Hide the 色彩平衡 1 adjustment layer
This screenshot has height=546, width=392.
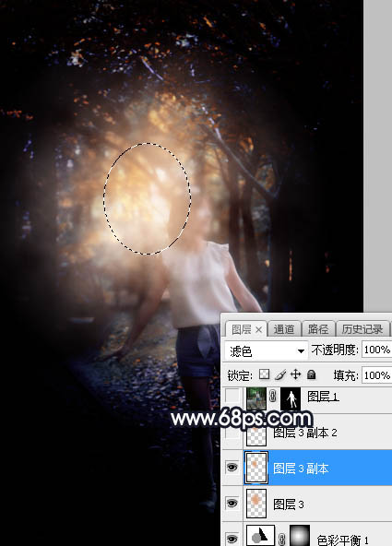(232, 539)
